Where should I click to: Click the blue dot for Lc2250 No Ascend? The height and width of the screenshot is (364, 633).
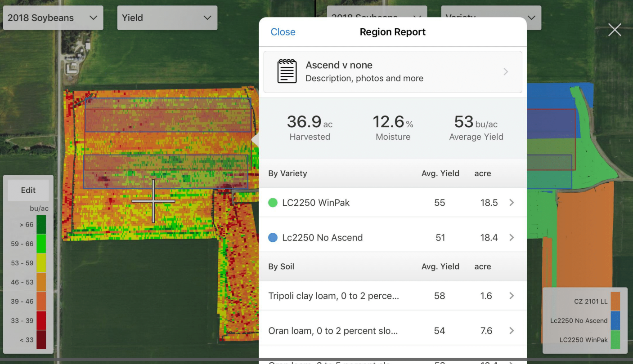[273, 238]
